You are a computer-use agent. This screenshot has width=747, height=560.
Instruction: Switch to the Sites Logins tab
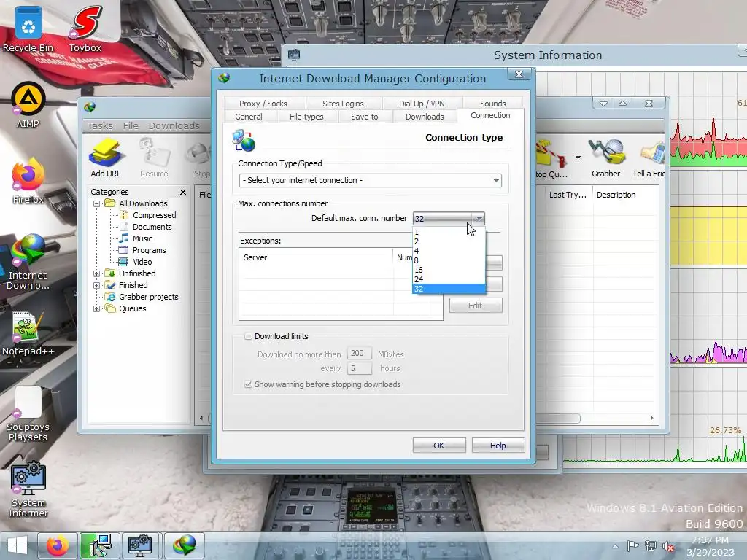pyautogui.click(x=343, y=104)
